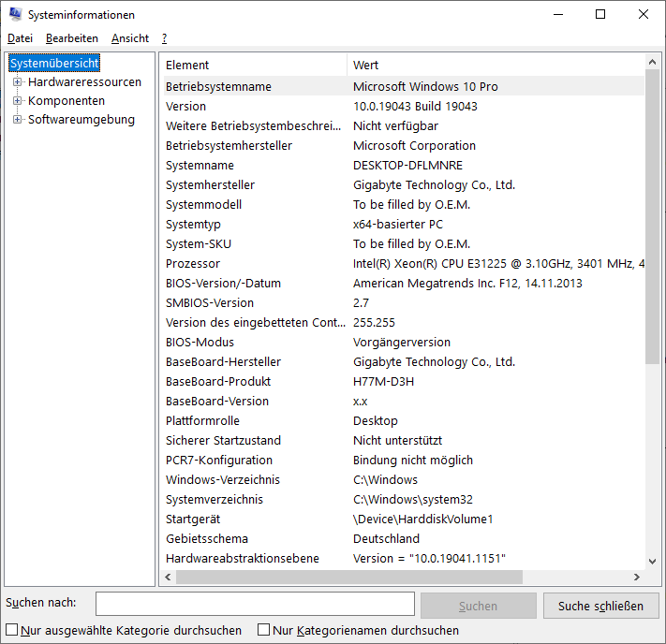Select the Systemmodell row

click(x=404, y=205)
